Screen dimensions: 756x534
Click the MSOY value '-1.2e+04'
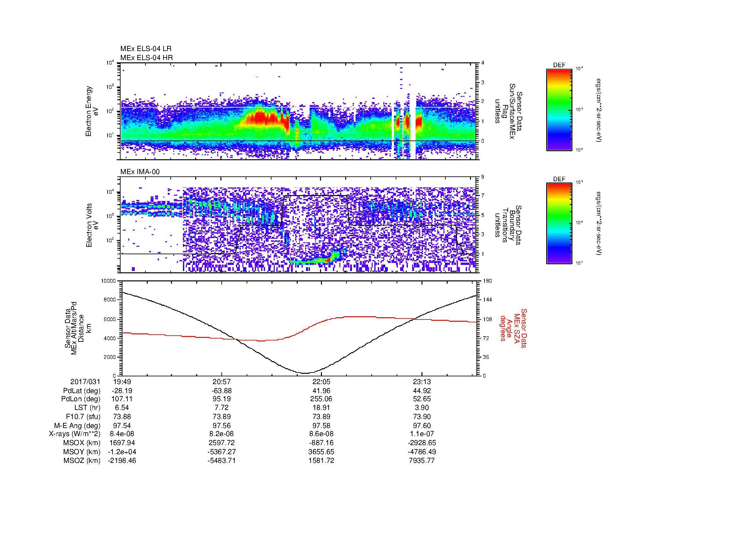click(122, 452)
